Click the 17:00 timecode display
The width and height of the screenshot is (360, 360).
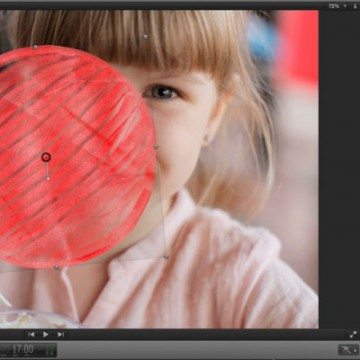pos(23,350)
